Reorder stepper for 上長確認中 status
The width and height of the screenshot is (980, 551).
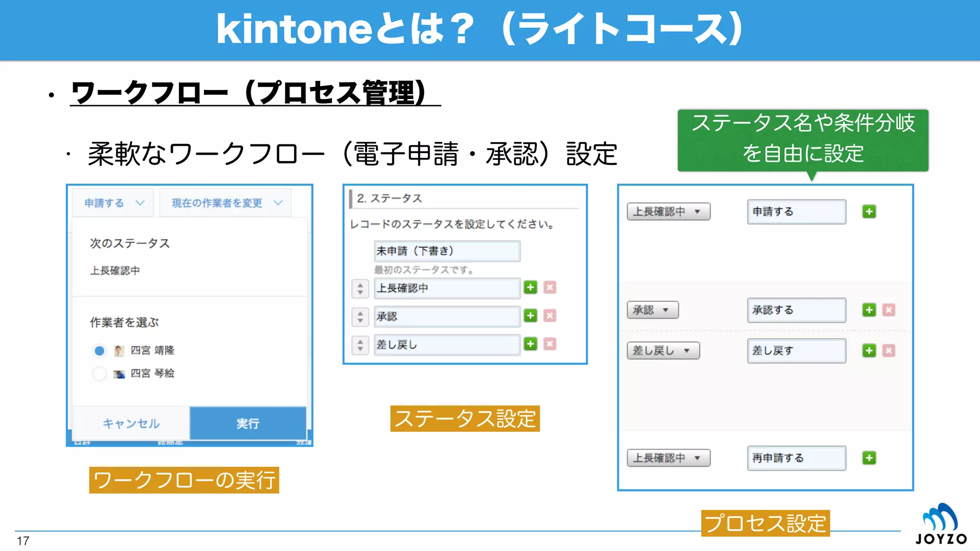[360, 288]
